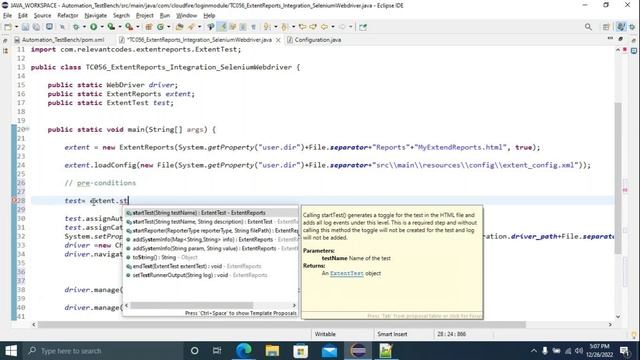Open the Source menu

click(42, 16)
